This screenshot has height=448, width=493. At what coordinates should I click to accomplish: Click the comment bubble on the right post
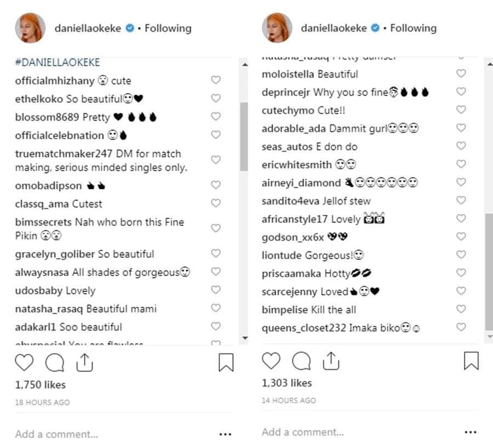[x=301, y=361]
